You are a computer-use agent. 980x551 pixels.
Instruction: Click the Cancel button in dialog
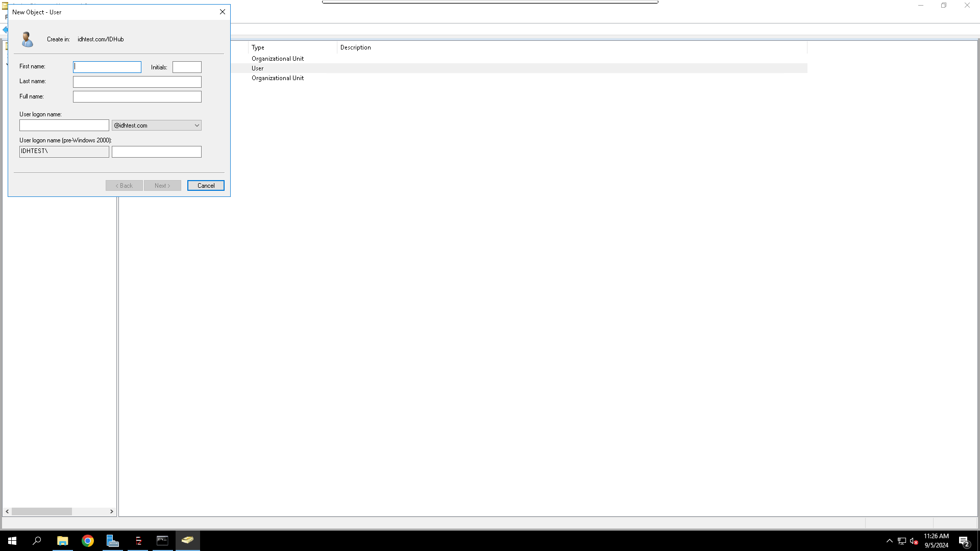tap(206, 186)
